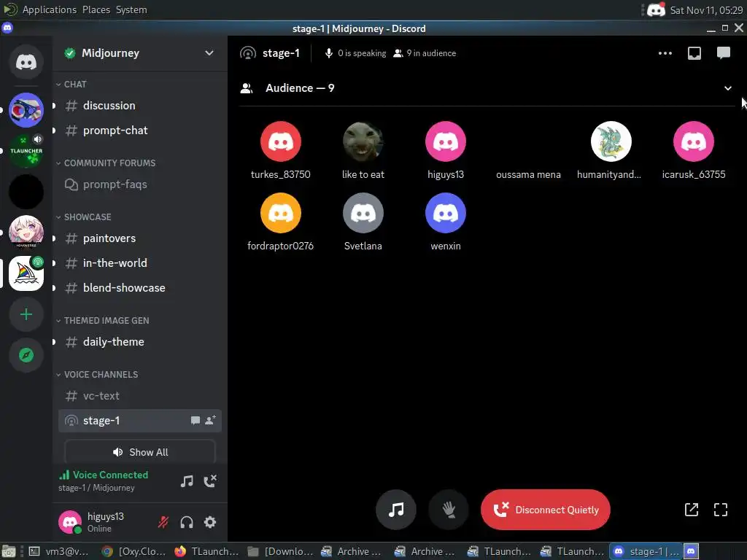Open Applications menu in top panel
Image resolution: width=747 pixels, height=560 pixels.
pos(49,9)
